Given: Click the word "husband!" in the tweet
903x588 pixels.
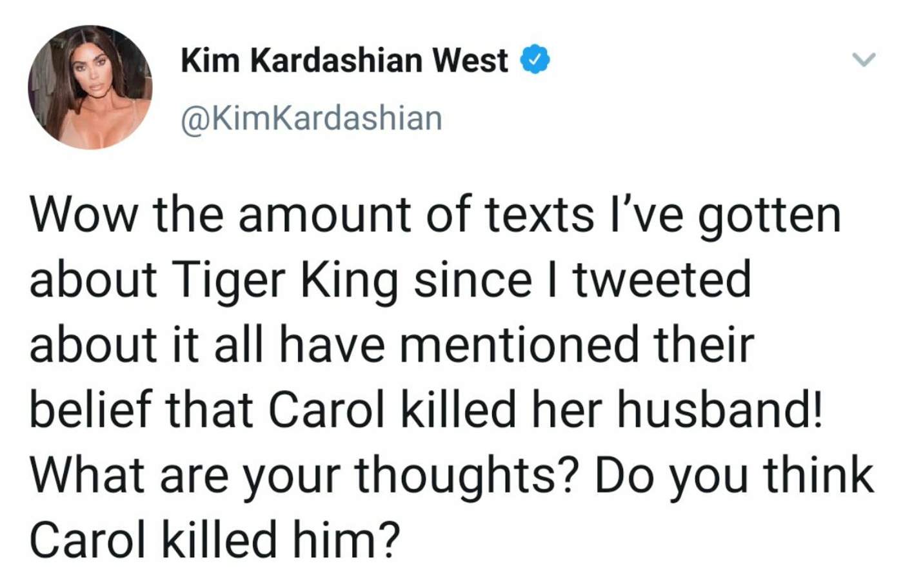Looking at the screenshot, I should (x=720, y=409).
